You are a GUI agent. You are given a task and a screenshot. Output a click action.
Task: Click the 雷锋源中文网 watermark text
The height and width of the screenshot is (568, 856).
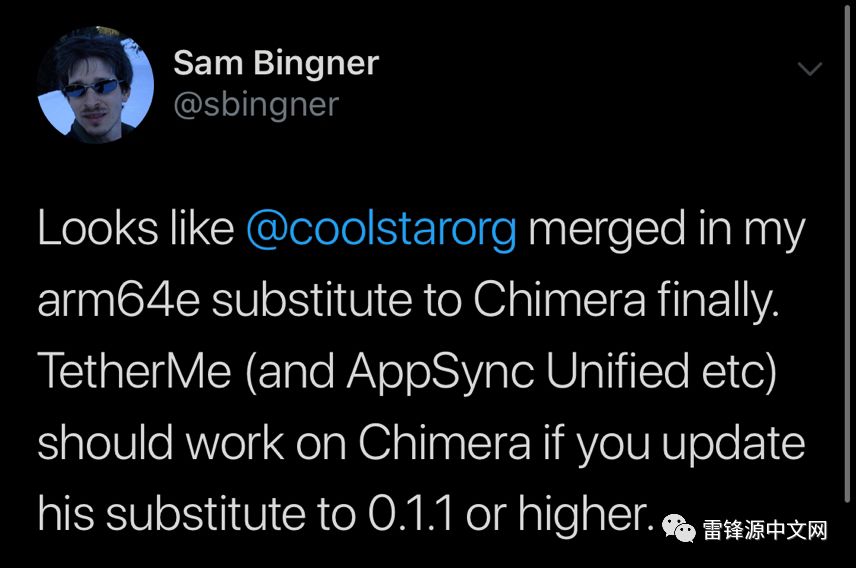765,530
